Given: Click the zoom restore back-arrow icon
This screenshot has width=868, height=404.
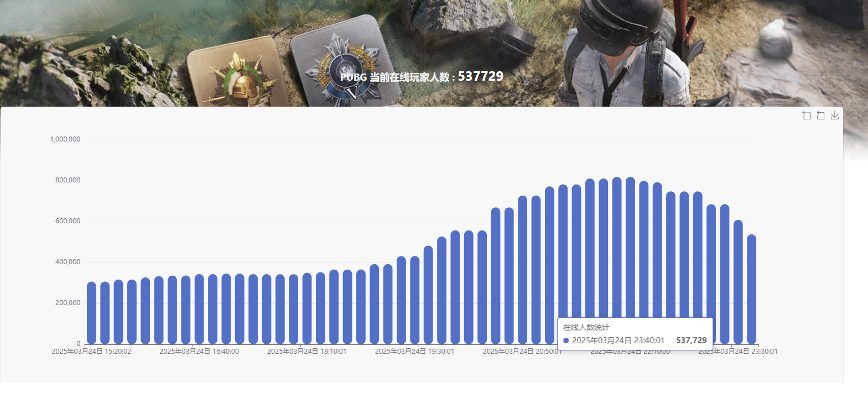Looking at the screenshot, I should [x=820, y=115].
